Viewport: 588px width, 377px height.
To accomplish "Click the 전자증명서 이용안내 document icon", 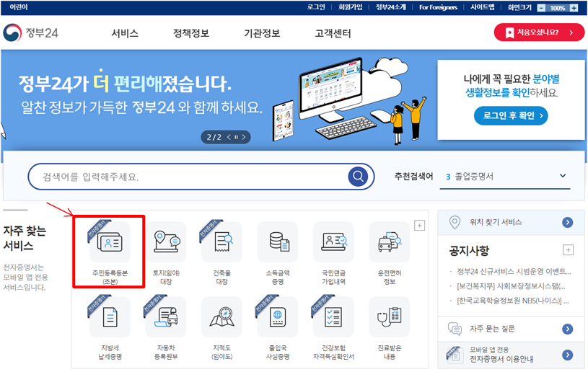I will [454, 354].
